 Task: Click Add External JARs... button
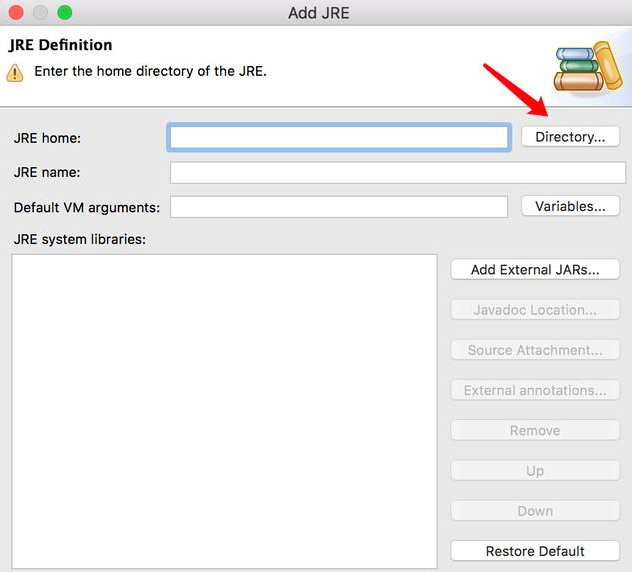[x=535, y=269]
